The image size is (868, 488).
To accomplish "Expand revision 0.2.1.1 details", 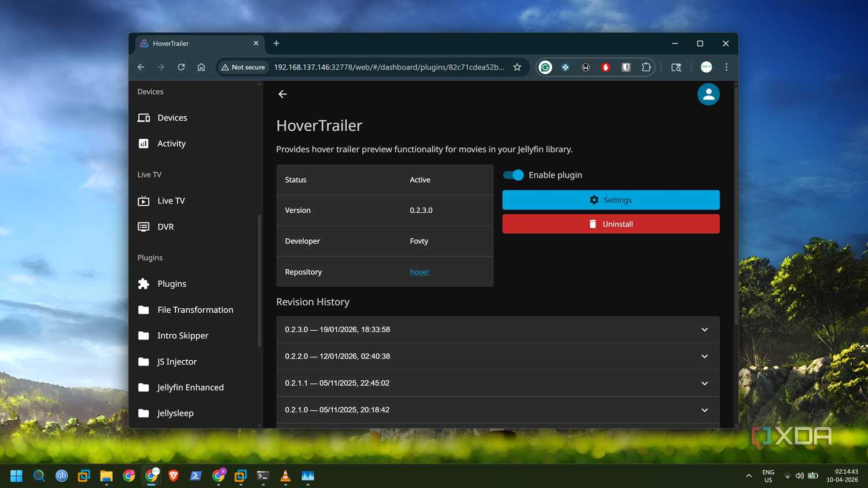I will click(x=498, y=383).
